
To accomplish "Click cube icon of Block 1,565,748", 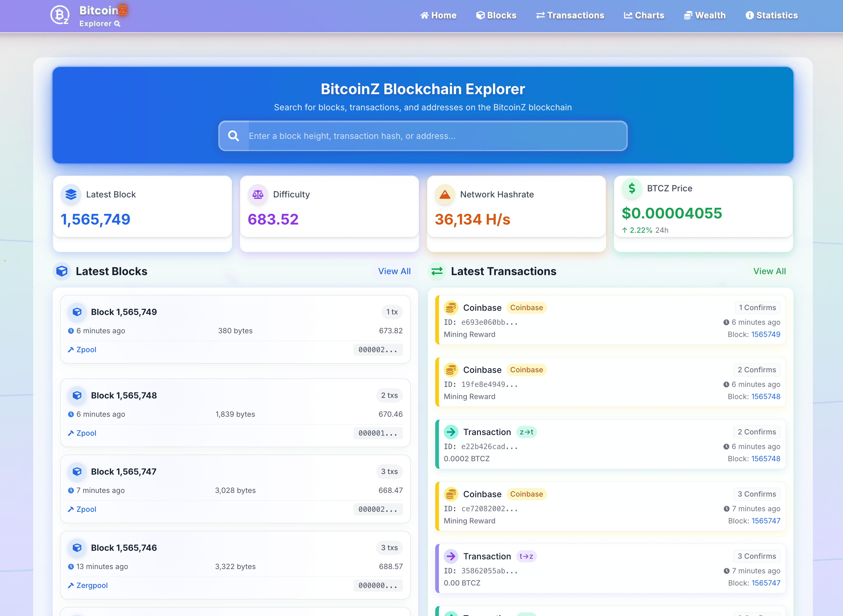I will (x=77, y=395).
